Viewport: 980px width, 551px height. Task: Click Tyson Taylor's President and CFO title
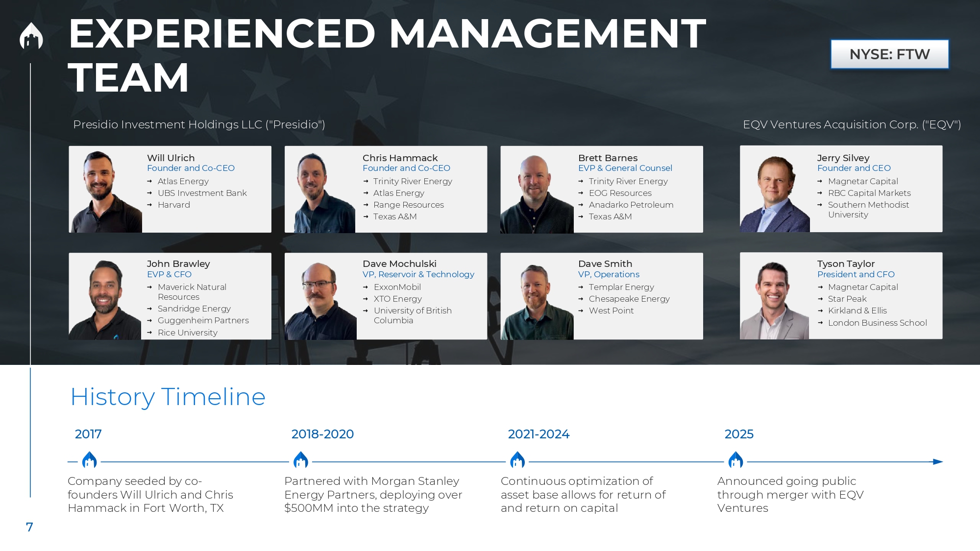[x=856, y=274]
